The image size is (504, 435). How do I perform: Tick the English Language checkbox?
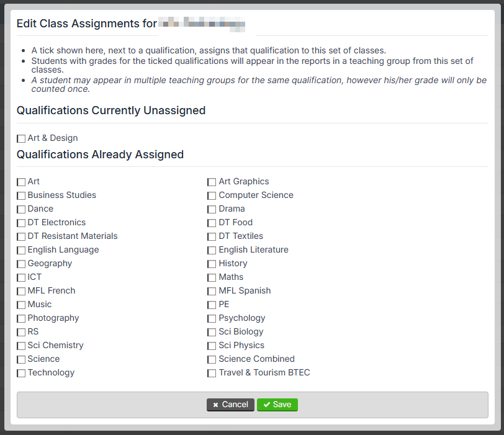(21, 250)
